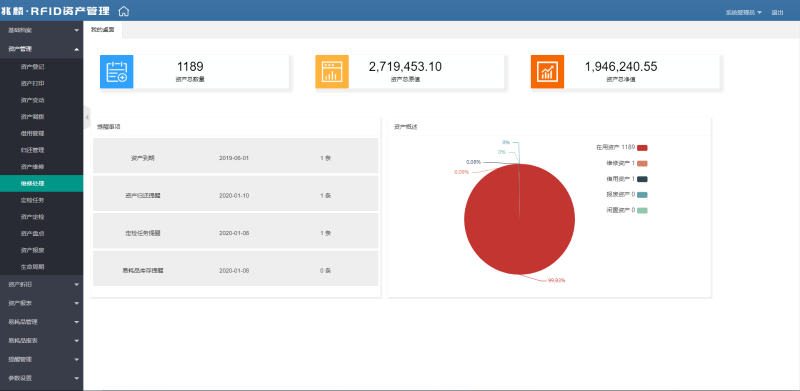The height and width of the screenshot is (391, 800).
Task: Open 定检任务 in the sidebar
Action: pyautogui.click(x=41, y=200)
